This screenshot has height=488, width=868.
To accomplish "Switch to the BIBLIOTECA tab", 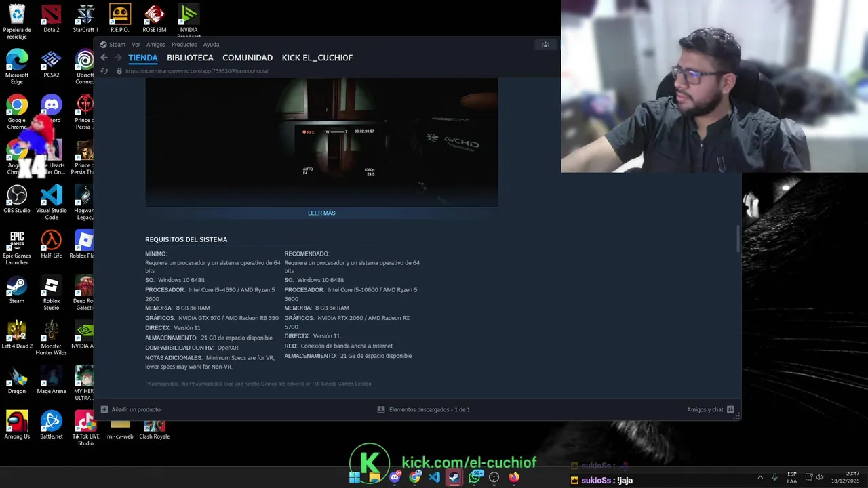I will 190,58.
